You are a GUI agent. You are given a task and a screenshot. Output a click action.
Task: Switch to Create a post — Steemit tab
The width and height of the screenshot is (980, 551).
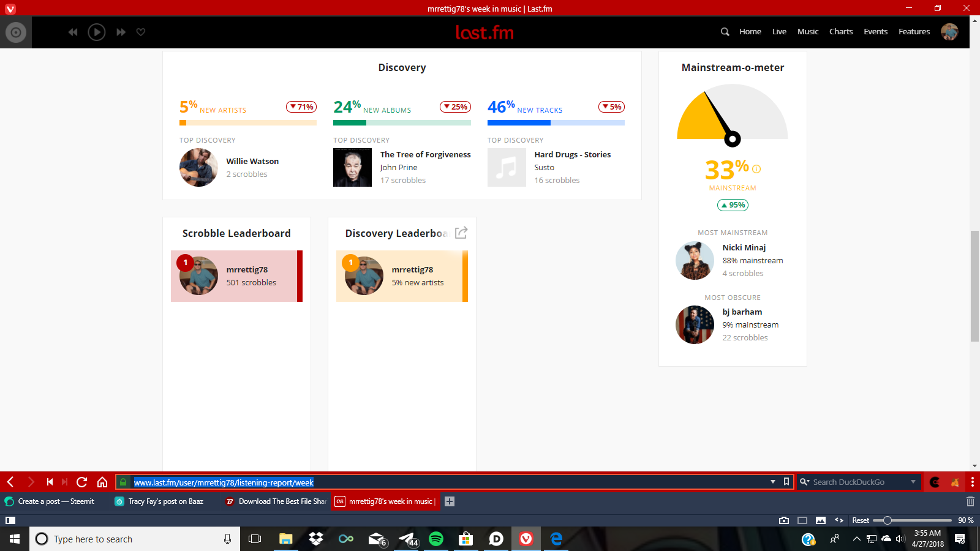pos(56,501)
